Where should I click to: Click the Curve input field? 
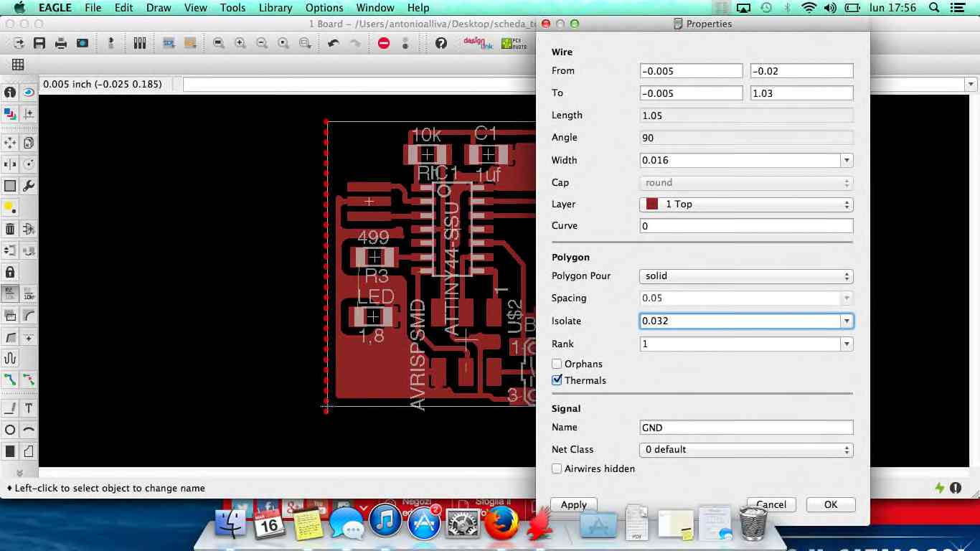[746, 226]
